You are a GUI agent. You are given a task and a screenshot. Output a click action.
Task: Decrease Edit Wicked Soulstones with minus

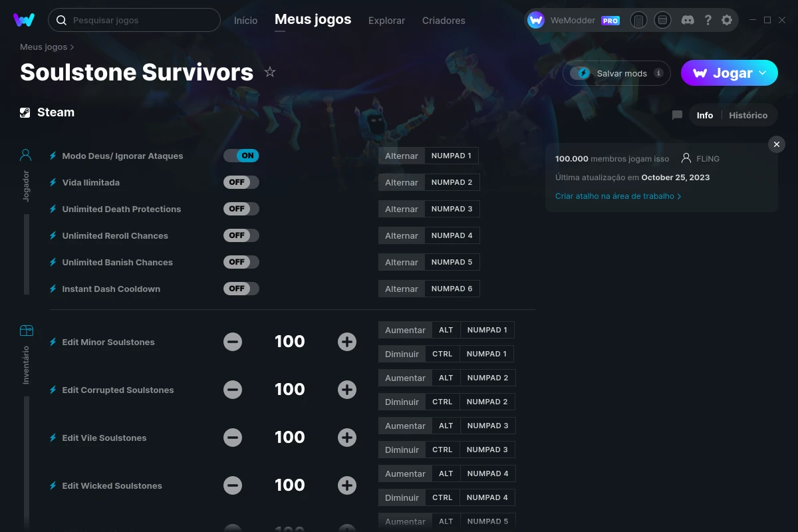233,485
